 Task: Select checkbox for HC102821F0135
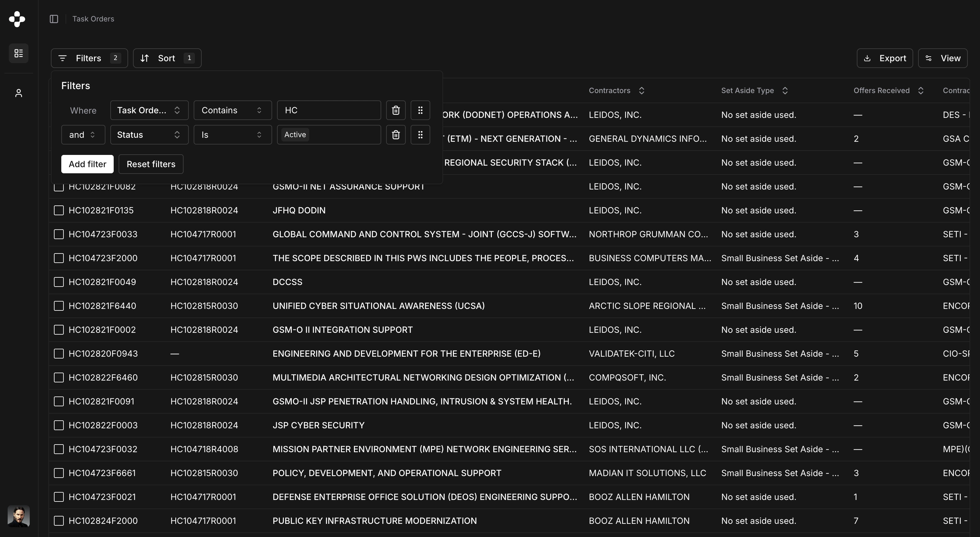click(x=59, y=210)
